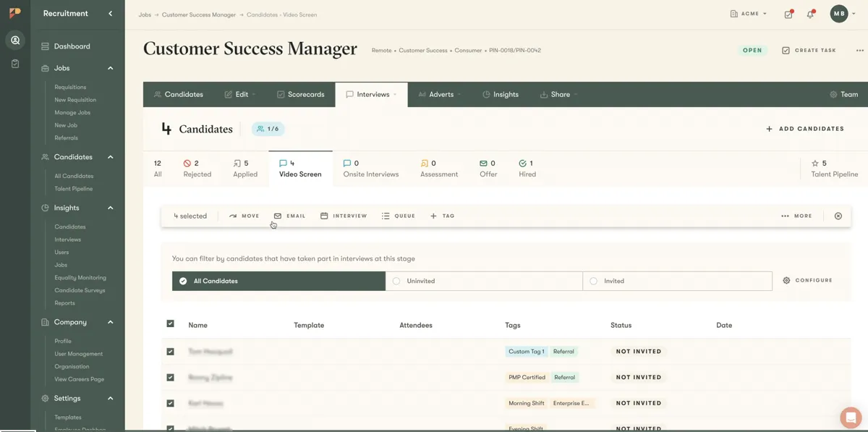The height and width of the screenshot is (432, 868).
Task: Open the notifications bell
Action: coord(810,14)
